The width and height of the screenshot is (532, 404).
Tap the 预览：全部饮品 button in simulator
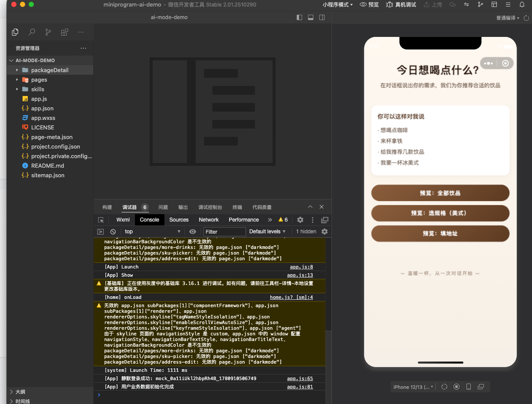440,193
